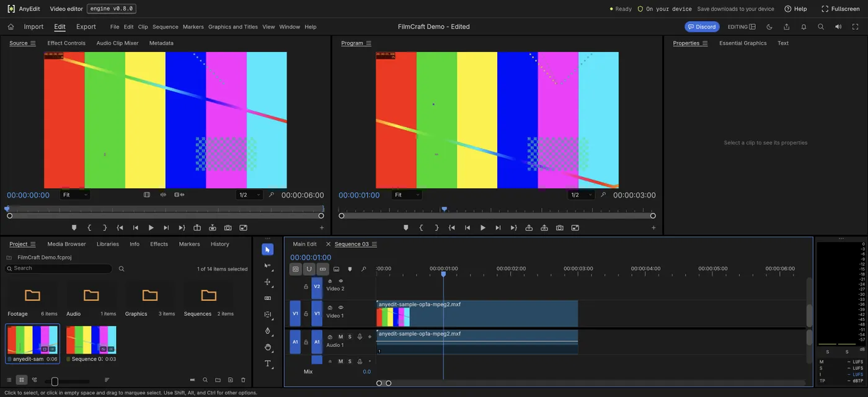
Task: Select the Slip tool
Action: (x=267, y=315)
